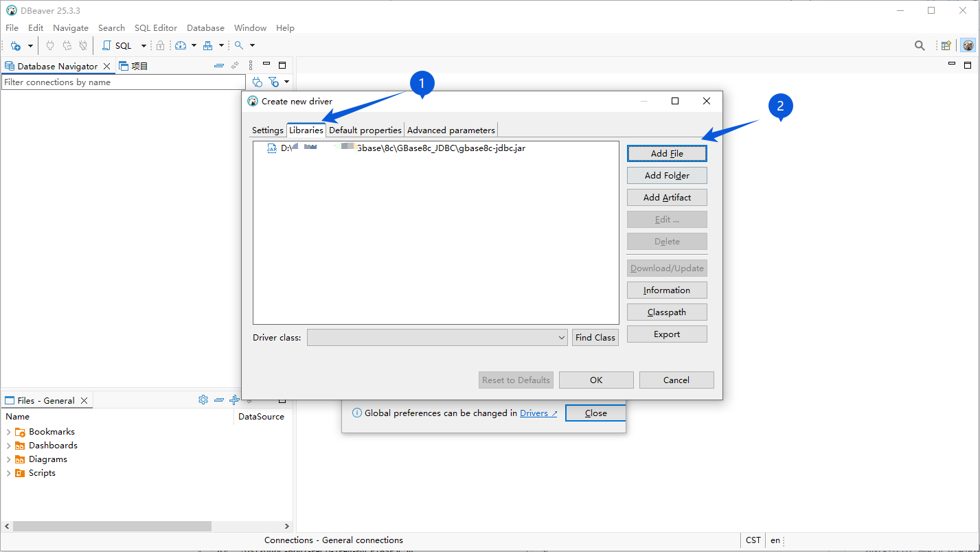Switch to the Settings tab
Viewport: 980px width, 552px height.
coord(268,130)
